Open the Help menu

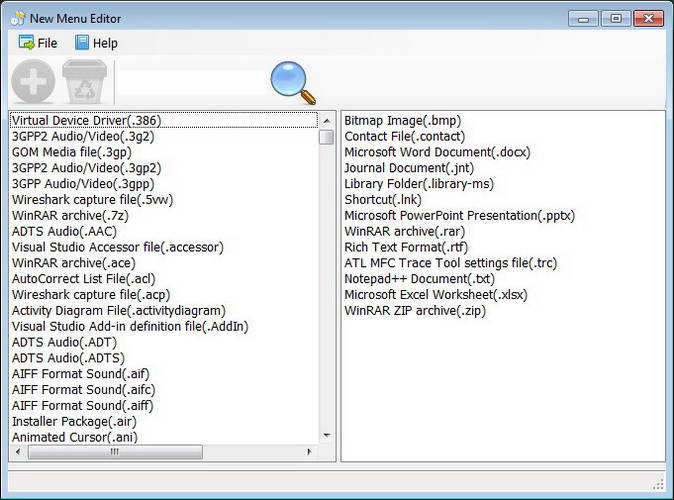[x=96, y=43]
